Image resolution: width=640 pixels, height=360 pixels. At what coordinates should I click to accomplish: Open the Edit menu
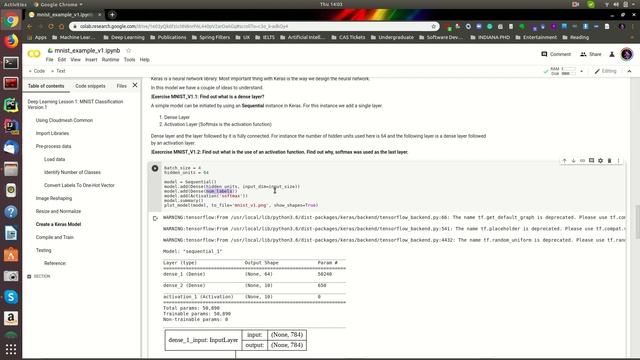(62, 60)
